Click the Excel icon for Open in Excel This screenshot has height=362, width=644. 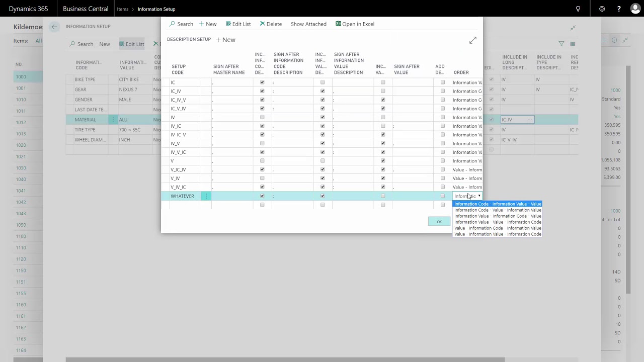click(x=338, y=24)
